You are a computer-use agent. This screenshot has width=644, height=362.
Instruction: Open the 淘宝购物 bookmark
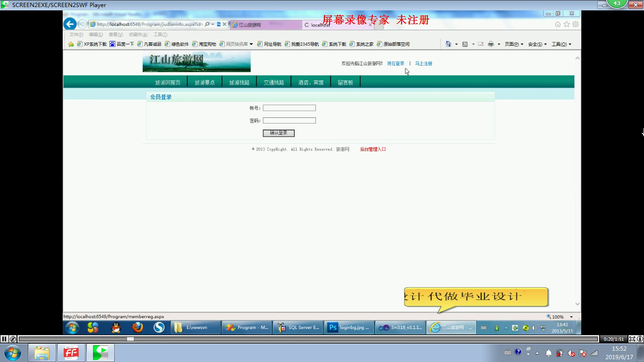coord(204,44)
